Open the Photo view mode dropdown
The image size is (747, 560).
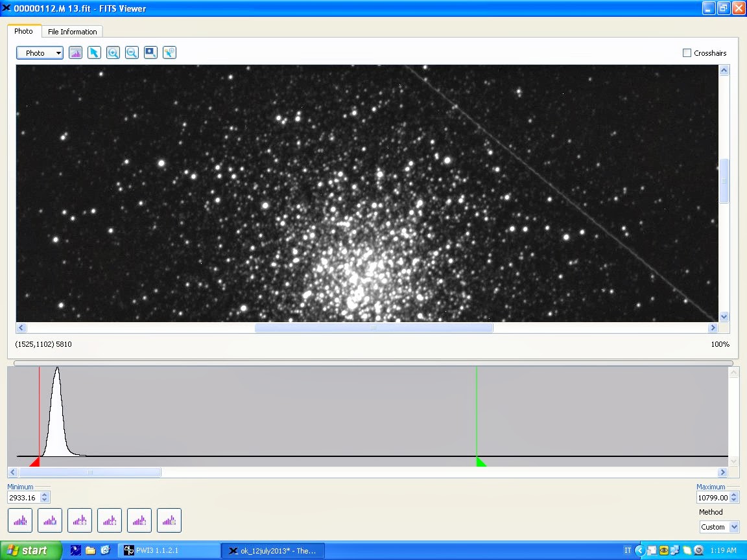(40, 53)
